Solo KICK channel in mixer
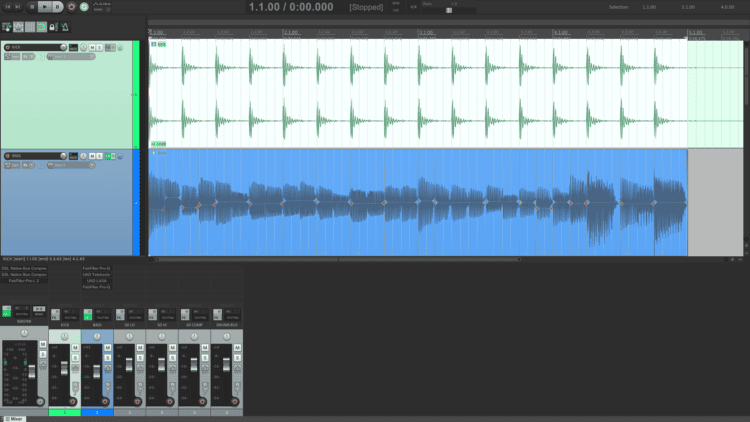750x422 pixels. pos(76,358)
